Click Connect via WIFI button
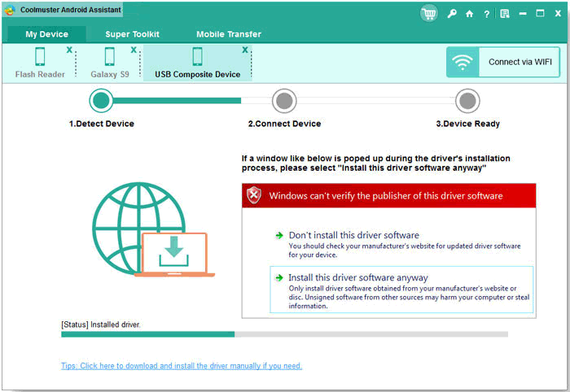The image size is (570, 392). [x=503, y=62]
